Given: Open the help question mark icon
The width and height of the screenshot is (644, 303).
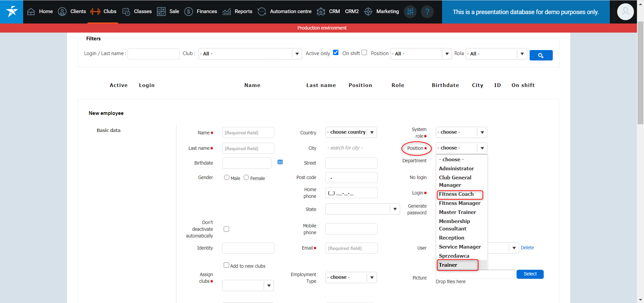Looking at the screenshot, I should pos(427,12).
